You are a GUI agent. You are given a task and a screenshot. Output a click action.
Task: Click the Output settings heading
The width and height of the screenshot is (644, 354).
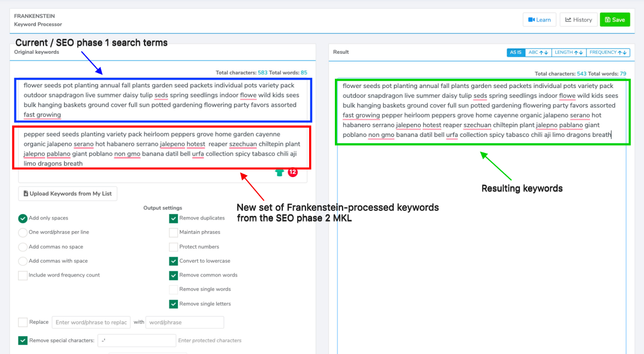(x=163, y=208)
